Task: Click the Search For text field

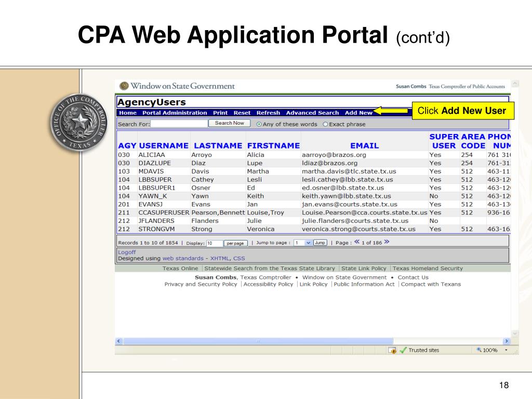Action: click(179, 124)
